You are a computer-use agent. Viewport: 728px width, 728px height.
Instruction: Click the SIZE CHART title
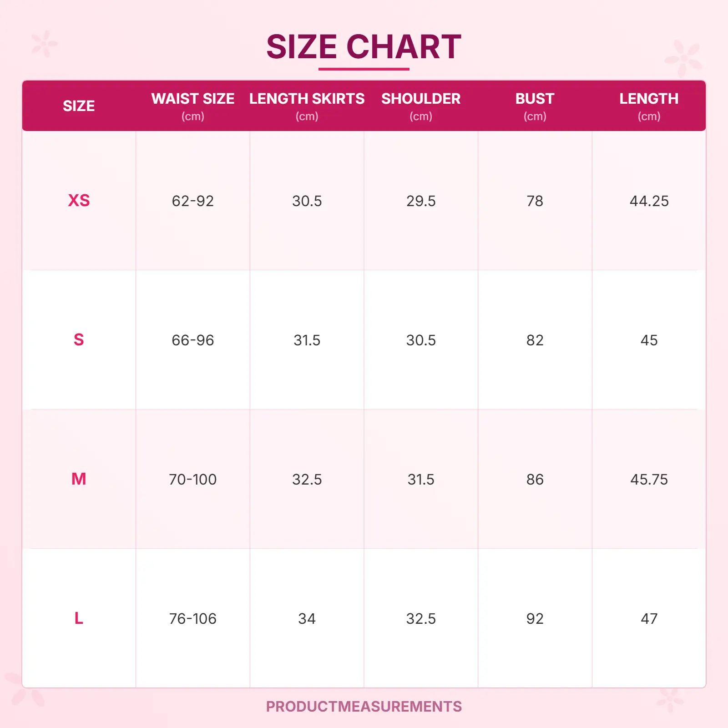[364, 47]
